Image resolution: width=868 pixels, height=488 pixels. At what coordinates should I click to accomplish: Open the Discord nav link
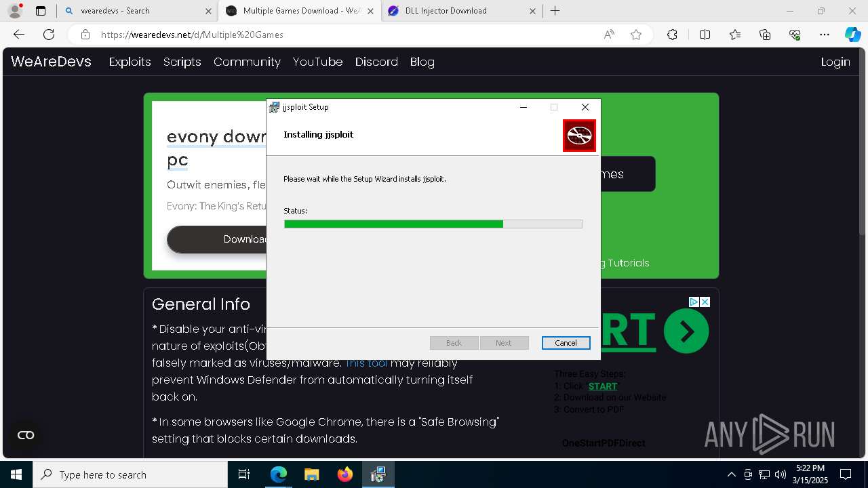coord(376,62)
